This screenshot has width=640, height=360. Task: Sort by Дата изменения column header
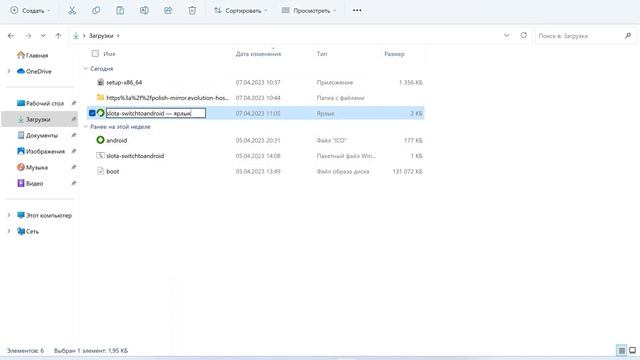(258, 54)
